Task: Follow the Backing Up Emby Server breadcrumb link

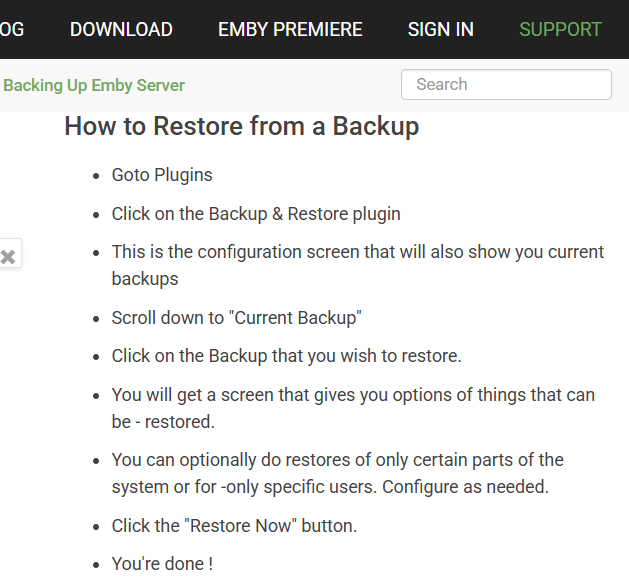Action: coord(94,85)
